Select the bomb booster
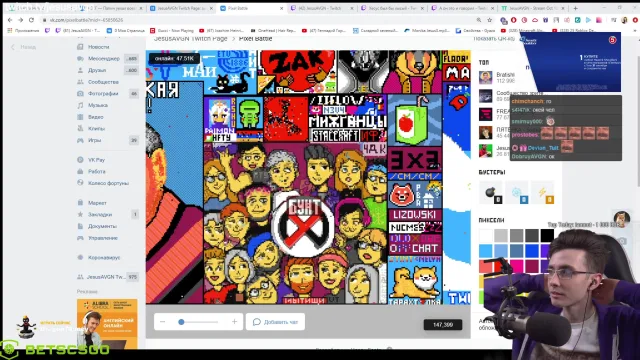640x360 pixels. tap(490, 192)
